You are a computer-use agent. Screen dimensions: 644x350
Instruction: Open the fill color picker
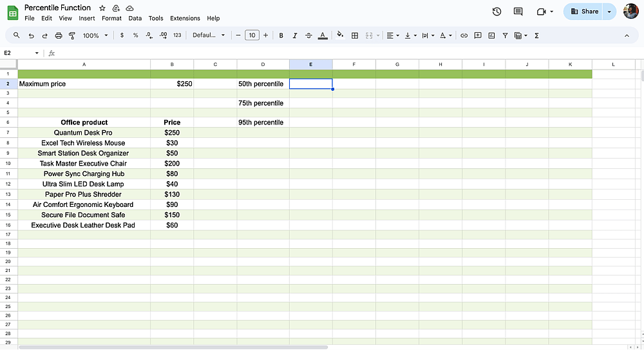coord(340,35)
